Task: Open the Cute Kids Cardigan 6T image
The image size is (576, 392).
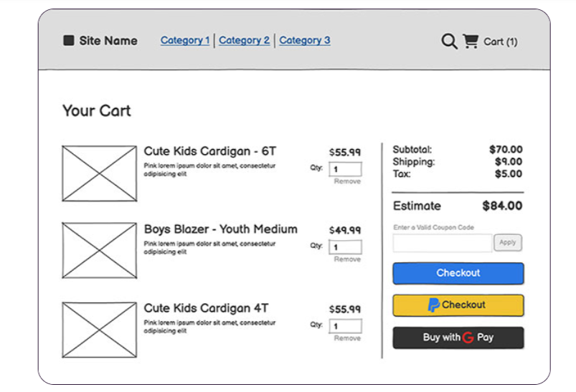Action: coord(99,173)
